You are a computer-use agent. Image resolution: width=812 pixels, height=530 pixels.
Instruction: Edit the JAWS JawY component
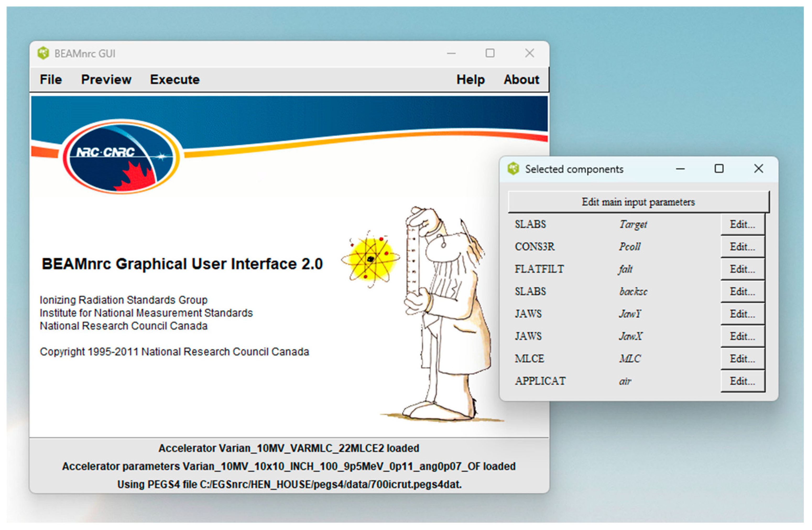pyautogui.click(x=742, y=314)
